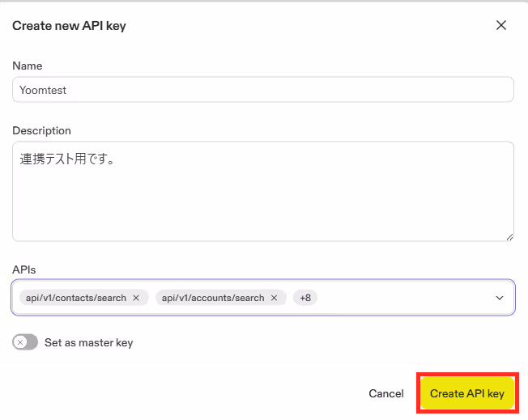The width and height of the screenshot is (528, 420).
Task: Click the Description resize handle
Action: pos(510,237)
